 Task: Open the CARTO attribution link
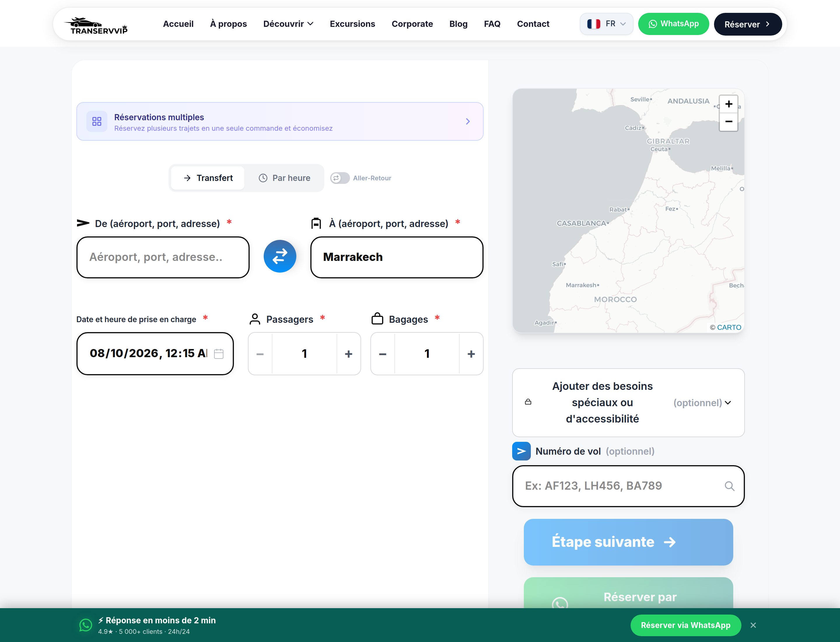(729, 327)
